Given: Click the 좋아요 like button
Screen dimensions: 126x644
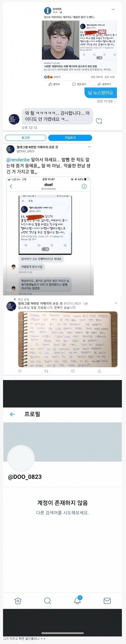Looking at the screenshot, I should (x=54, y=84).
